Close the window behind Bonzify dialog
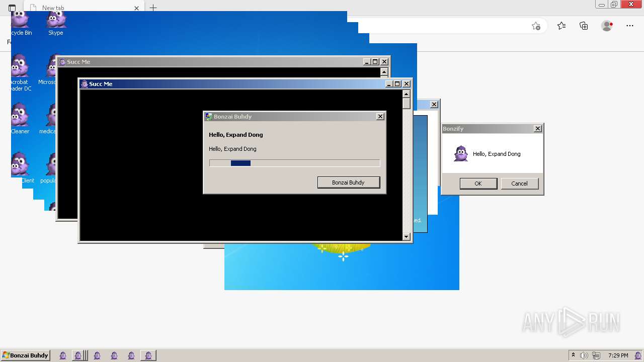Viewport: 644px width, 362px height. [434, 105]
